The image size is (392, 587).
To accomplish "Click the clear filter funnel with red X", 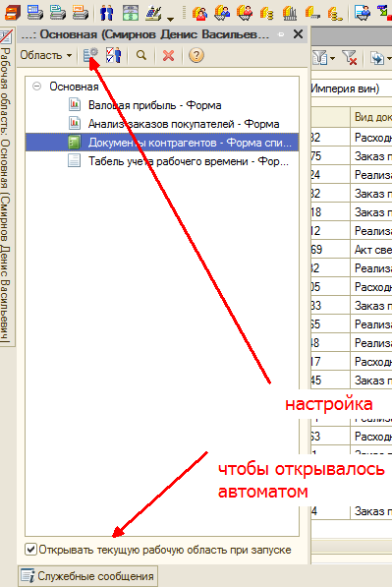I will point(349,58).
